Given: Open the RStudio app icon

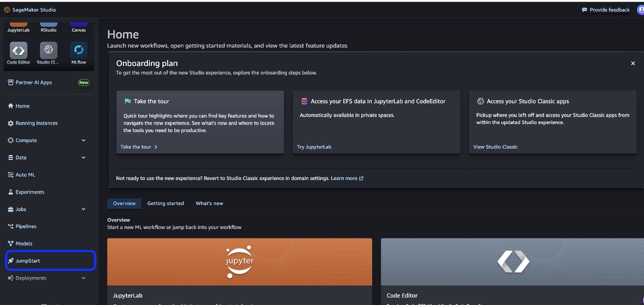Looking at the screenshot, I should click(x=48, y=24).
